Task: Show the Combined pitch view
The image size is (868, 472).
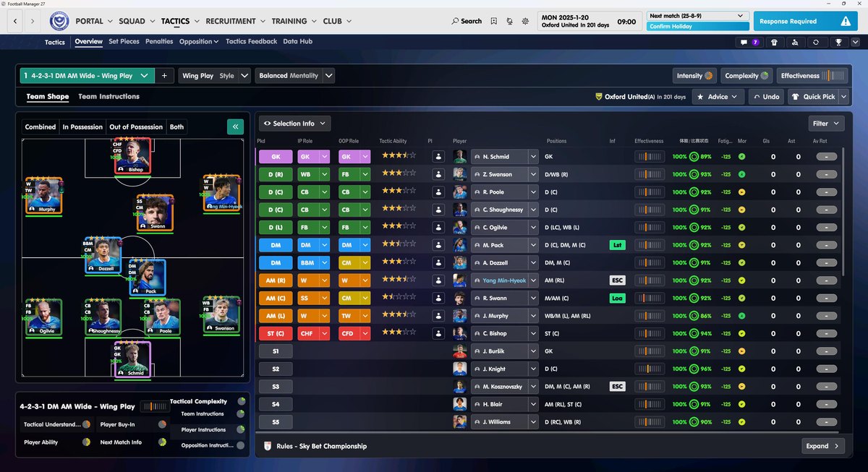Action: pos(41,126)
